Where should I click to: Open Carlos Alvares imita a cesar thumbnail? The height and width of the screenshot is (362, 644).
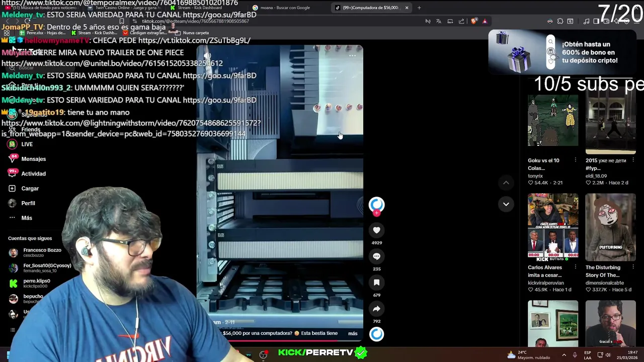click(553, 227)
